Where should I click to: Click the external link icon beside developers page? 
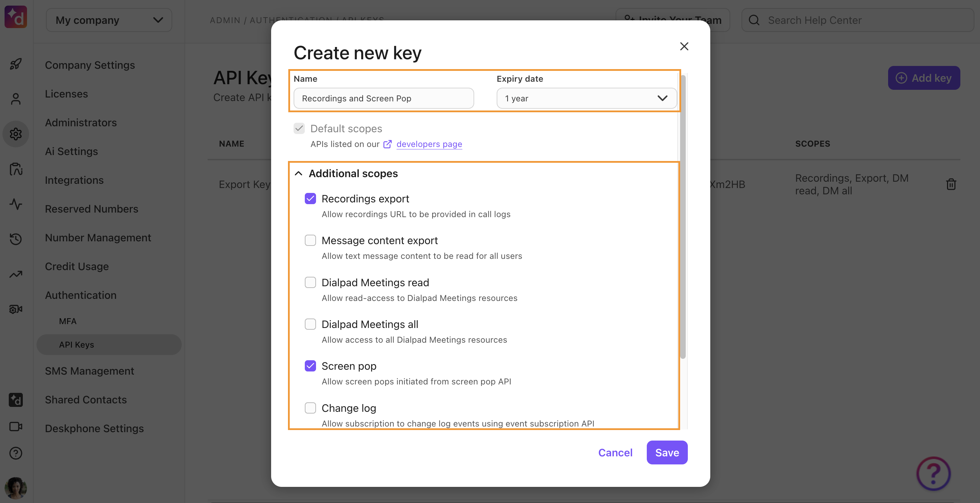coord(387,144)
